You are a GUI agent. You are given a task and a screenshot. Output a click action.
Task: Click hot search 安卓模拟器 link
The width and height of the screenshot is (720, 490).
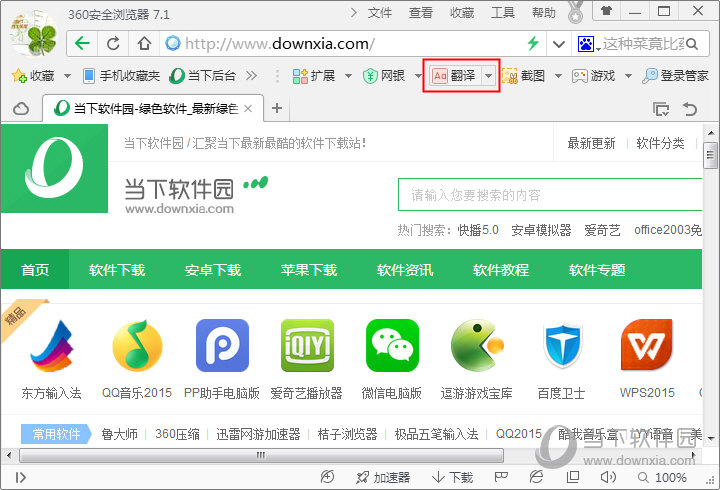pyautogui.click(x=541, y=230)
